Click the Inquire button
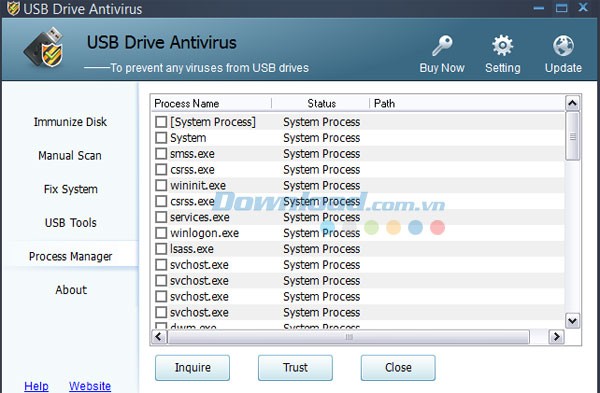The image size is (600, 393). pos(192,368)
